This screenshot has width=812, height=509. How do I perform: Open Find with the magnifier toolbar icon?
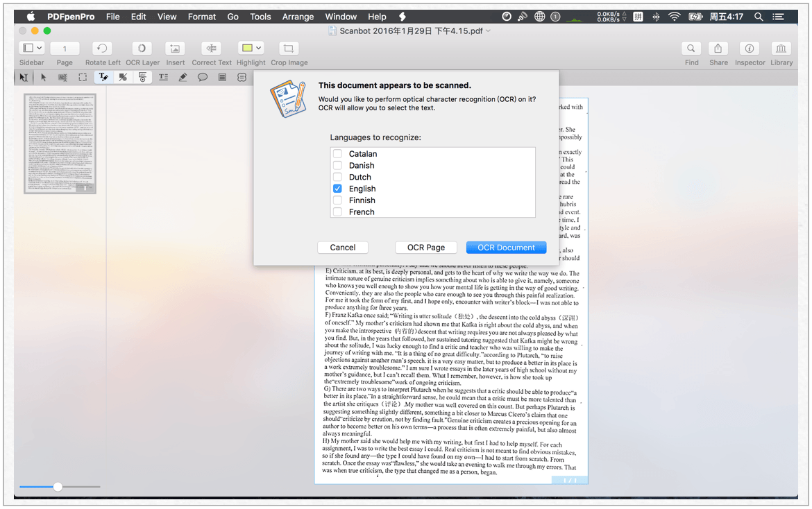coord(691,48)
